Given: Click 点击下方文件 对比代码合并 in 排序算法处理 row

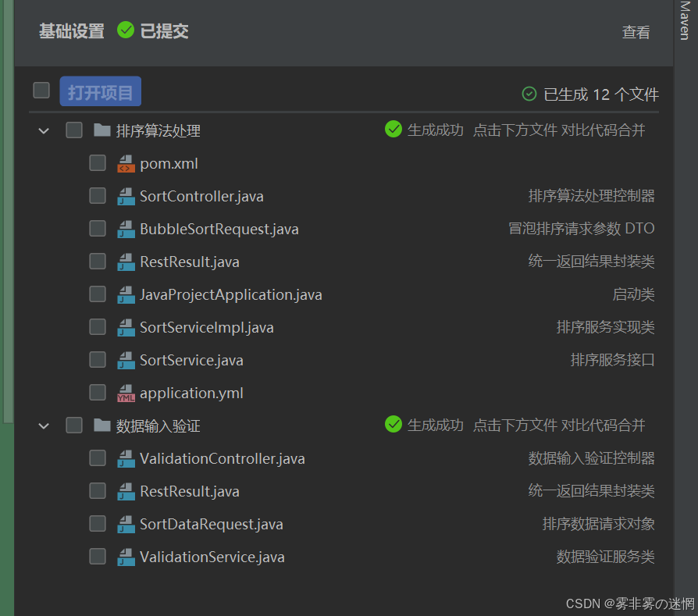Looking at the screenshot, I should (x=559, y=130).
